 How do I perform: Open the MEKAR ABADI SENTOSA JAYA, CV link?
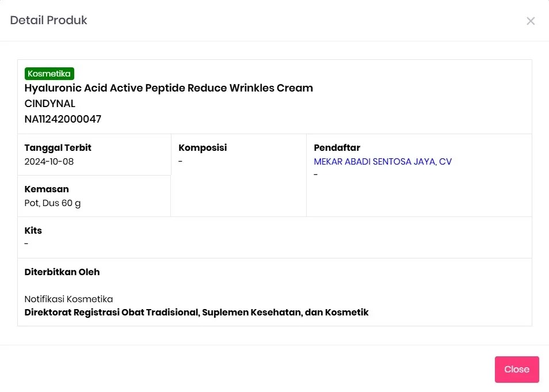click(382, 162)
